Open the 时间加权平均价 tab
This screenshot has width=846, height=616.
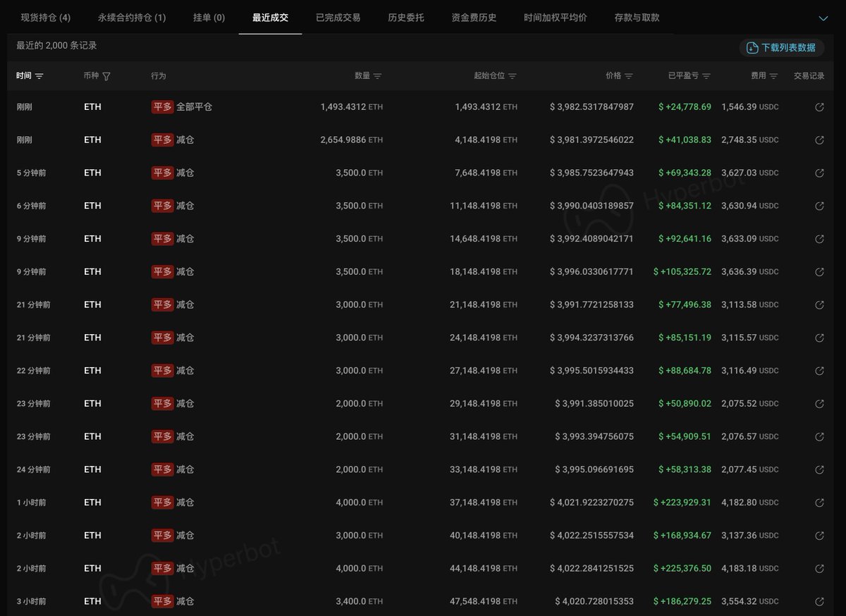click(555, 18)
